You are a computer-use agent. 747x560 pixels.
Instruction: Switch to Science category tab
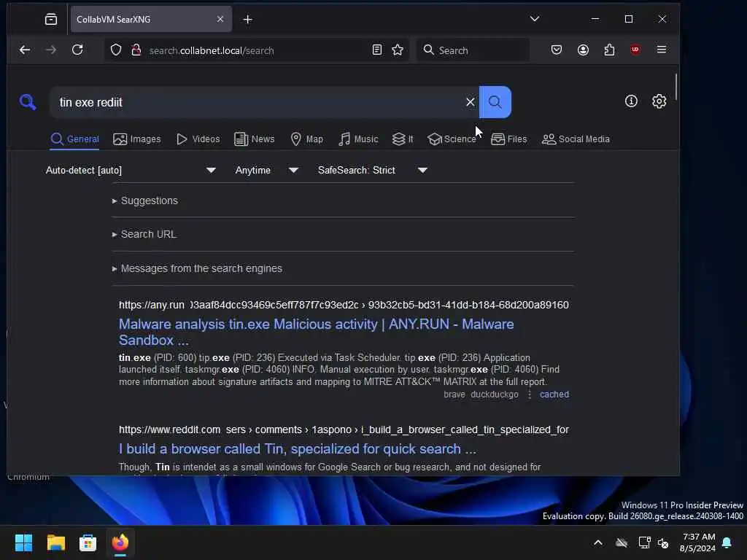(x=452, y=139)
